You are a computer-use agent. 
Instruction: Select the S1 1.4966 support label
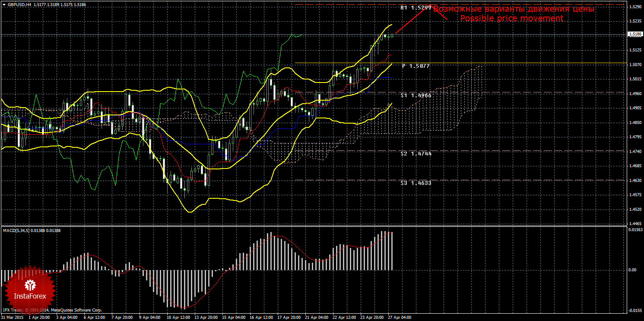[x=416, y=95]
